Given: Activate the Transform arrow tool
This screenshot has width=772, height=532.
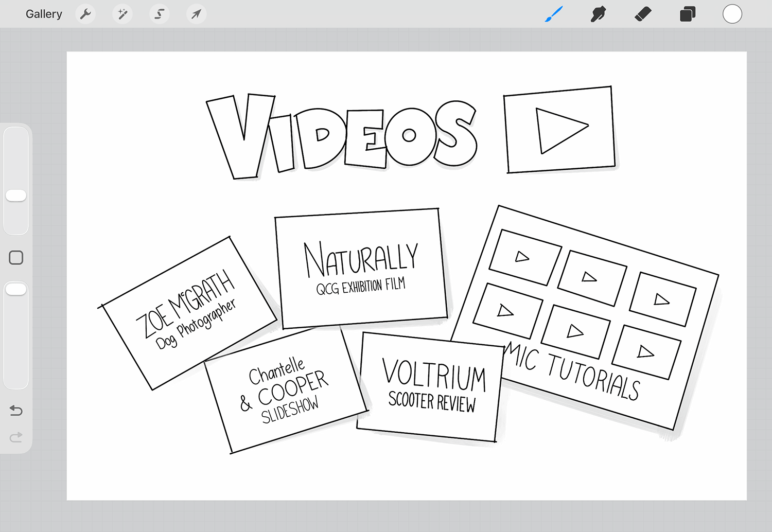Looking at the screenshot, I should point(196,14).
